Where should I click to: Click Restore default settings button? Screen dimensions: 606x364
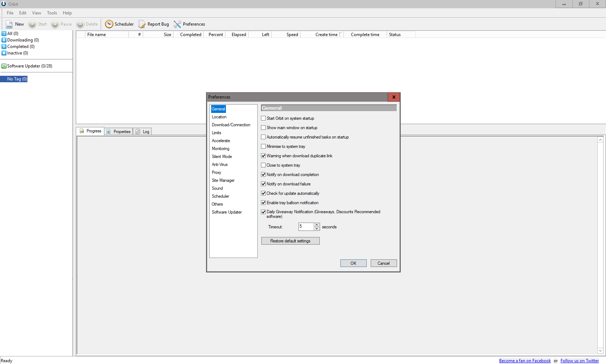click(x=291, y=241)
